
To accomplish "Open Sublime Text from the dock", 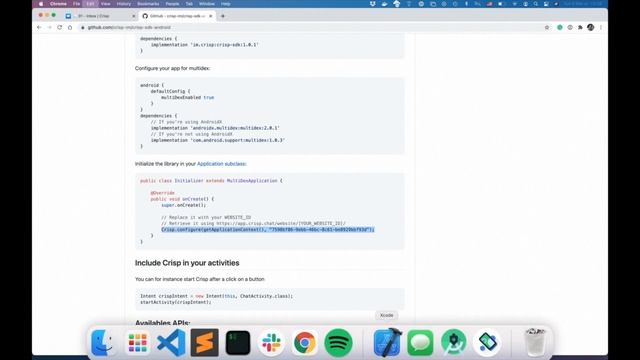I will tap(204, 342).
